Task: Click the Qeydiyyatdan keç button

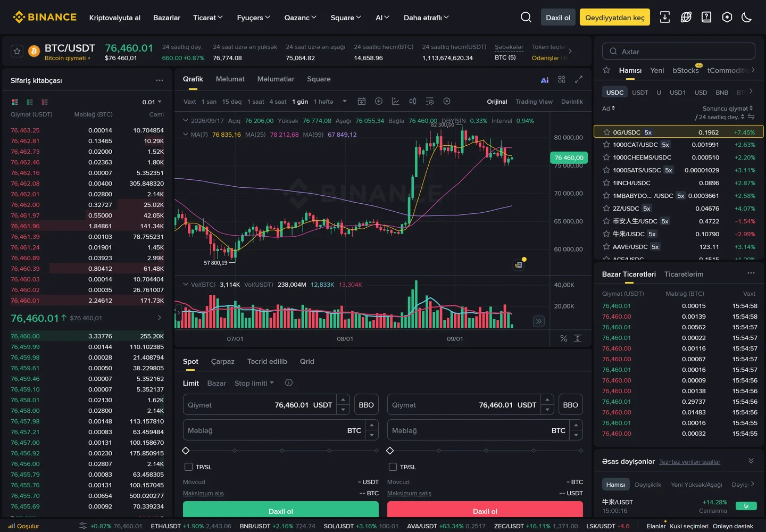Action: (615, 18)
